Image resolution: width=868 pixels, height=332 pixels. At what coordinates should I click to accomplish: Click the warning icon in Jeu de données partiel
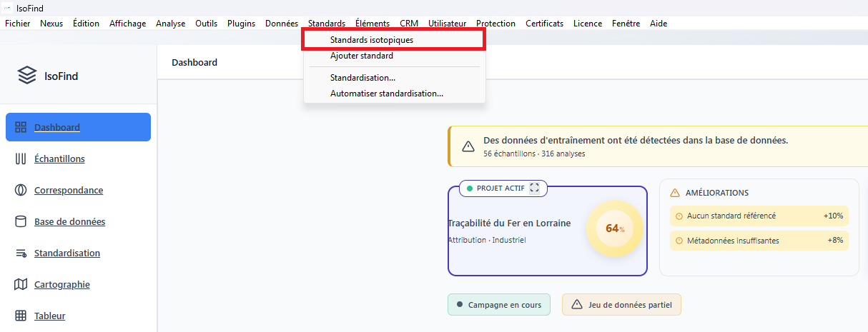tap(577, 305)
